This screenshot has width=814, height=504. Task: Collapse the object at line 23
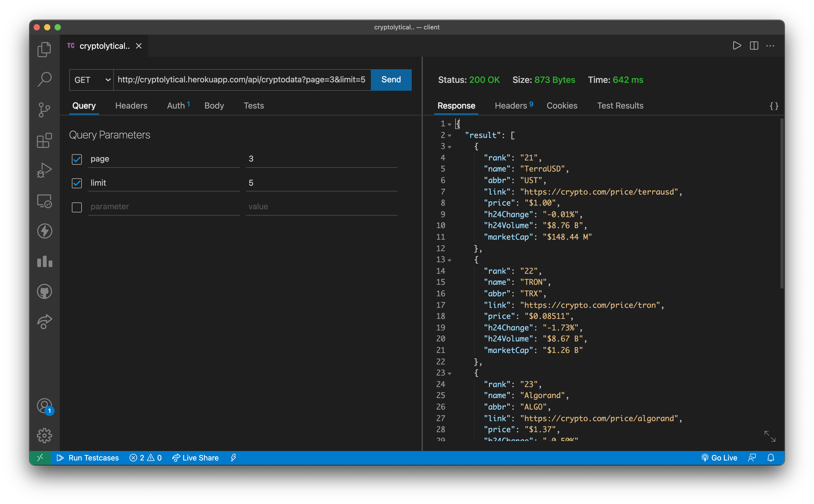pos(450,374)
